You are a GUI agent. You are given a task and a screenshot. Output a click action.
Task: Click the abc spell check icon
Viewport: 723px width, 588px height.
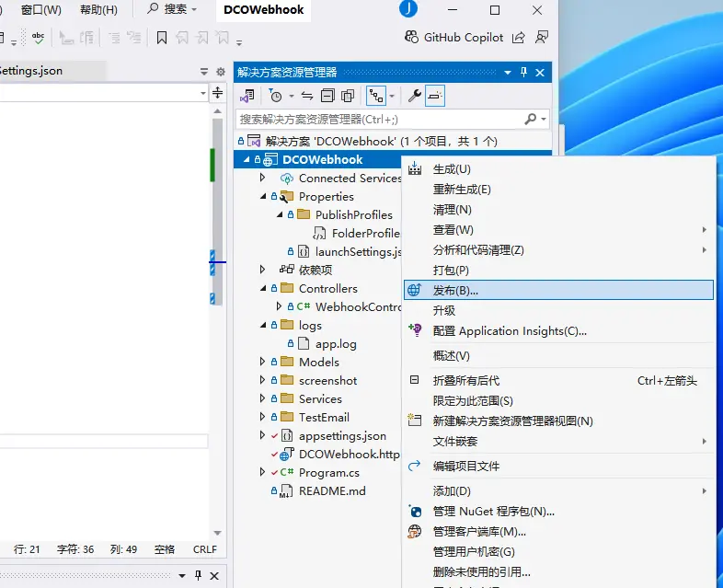39,38
